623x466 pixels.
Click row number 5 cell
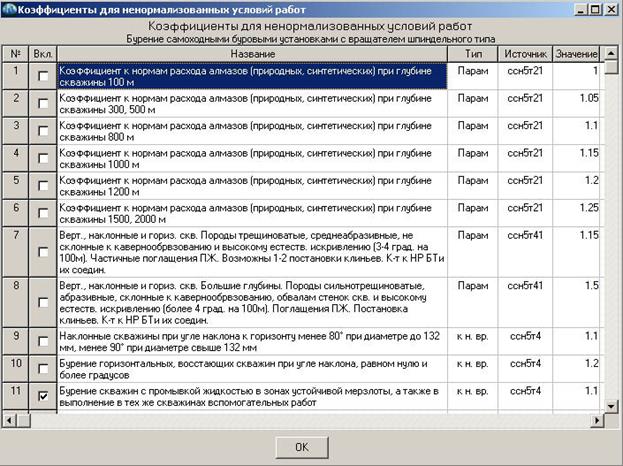[x=15, y=186]
